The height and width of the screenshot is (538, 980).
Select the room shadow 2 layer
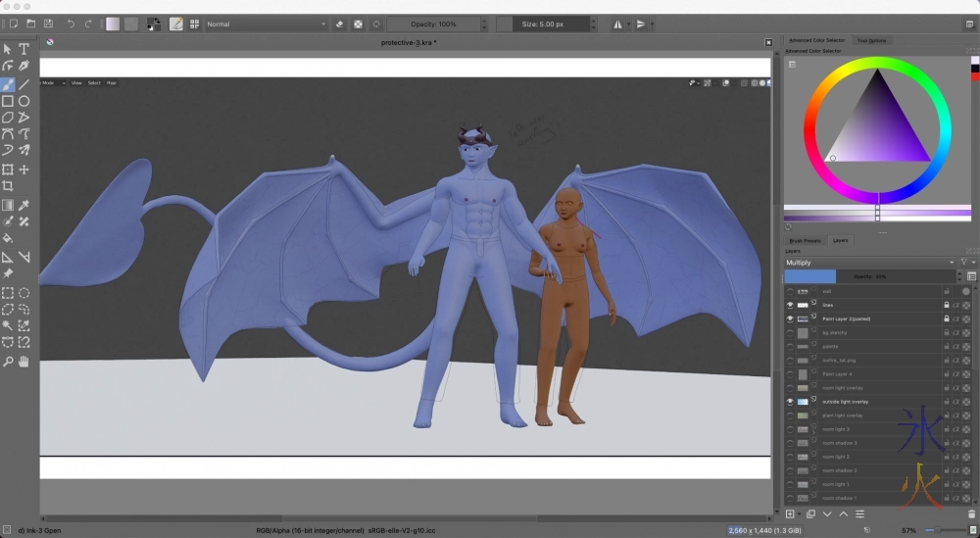coord(840,470)
